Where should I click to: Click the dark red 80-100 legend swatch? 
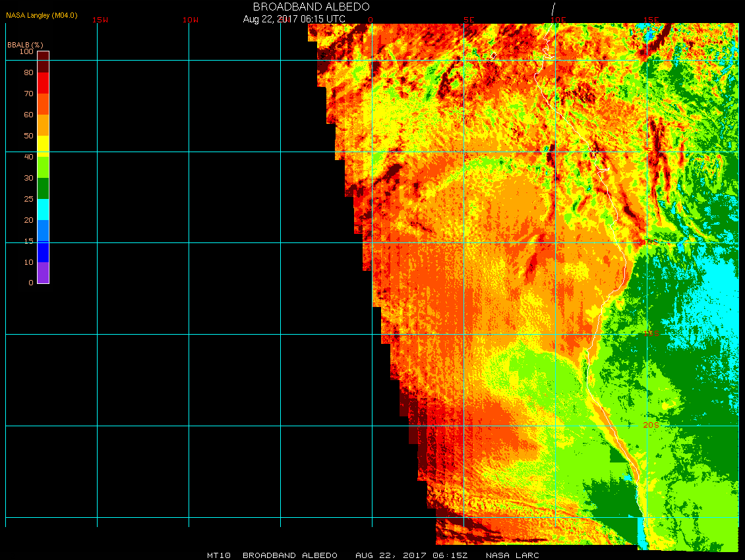[44, 62]
